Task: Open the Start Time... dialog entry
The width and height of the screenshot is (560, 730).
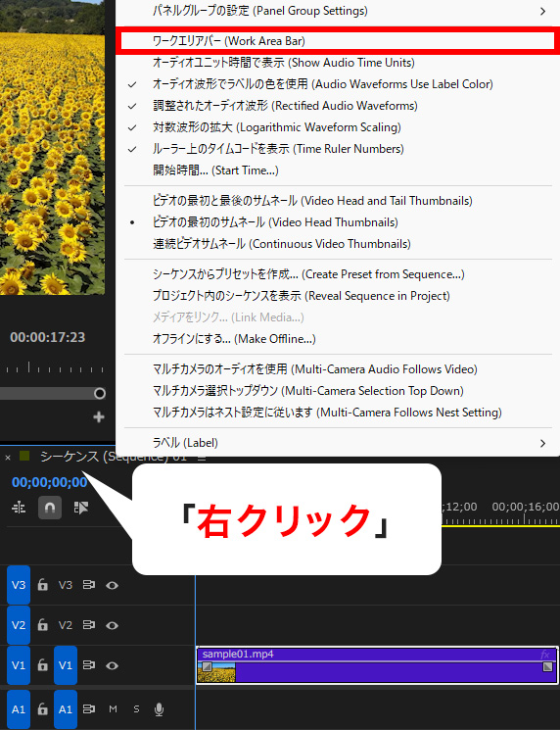Action: point(338,170)
